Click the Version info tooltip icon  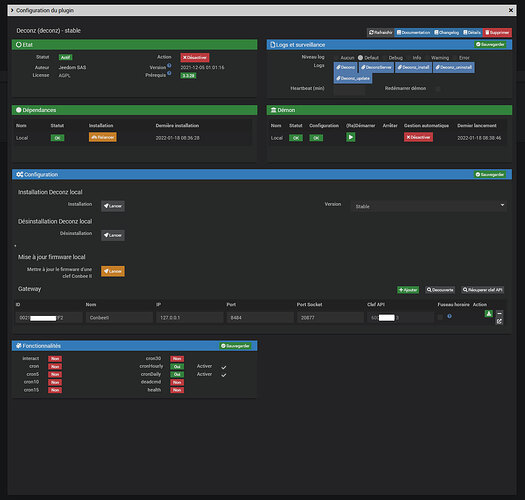169,66
